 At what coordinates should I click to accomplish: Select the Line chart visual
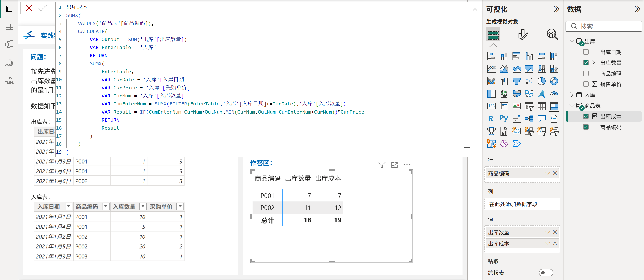click(491, 69)
